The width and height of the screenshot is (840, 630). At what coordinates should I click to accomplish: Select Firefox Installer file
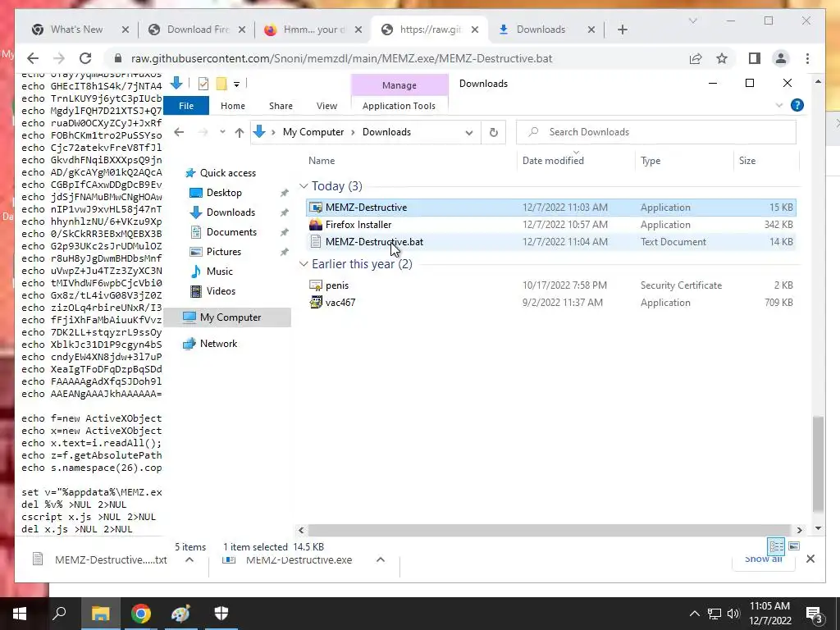pos(550,225)
